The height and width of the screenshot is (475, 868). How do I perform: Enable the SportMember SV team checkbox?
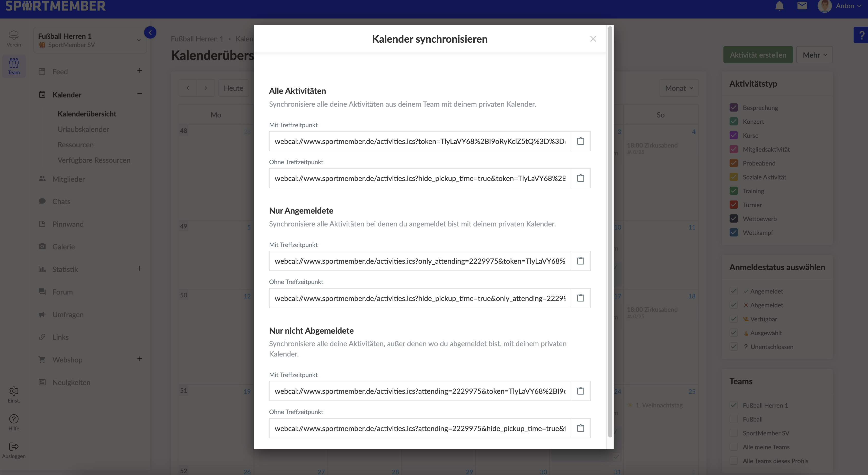(734, 433)
